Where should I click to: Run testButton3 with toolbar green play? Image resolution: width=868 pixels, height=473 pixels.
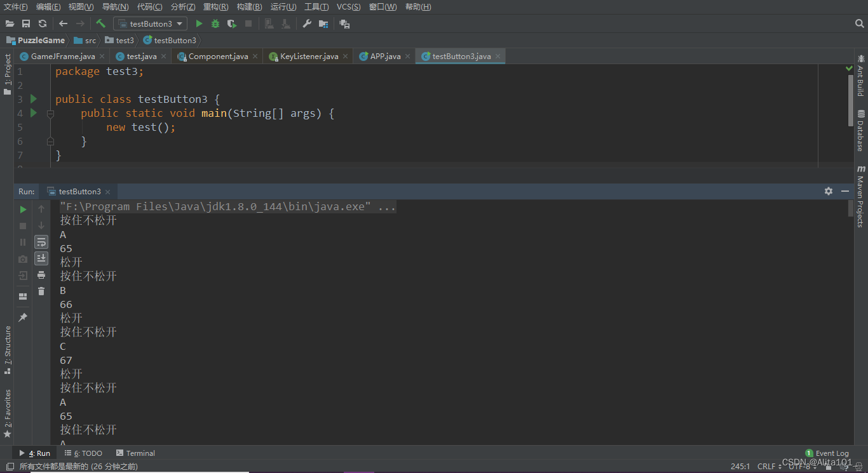click(199, 23)
